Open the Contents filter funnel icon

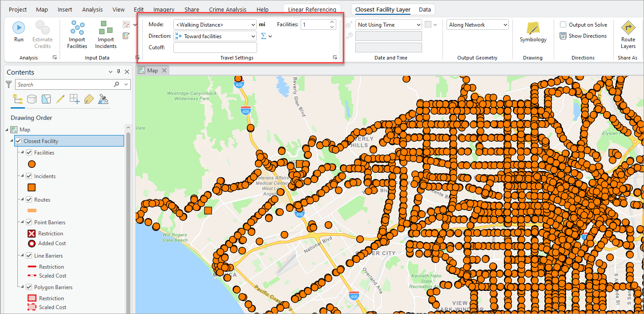(x=9, y=84)
